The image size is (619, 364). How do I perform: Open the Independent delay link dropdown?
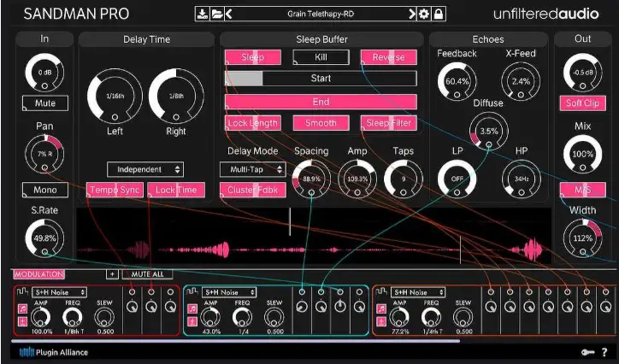point(144,169)
